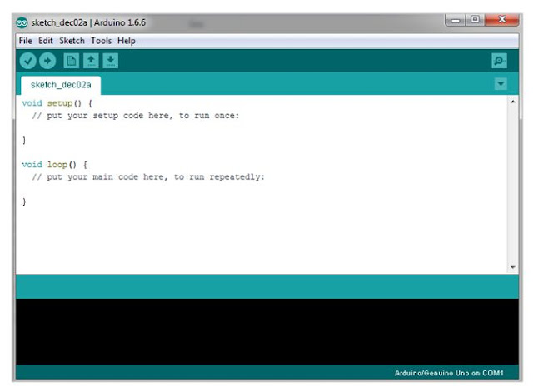Expand the tab options dropdown arrow
The image size is (533, 392).
coord(501,83)
